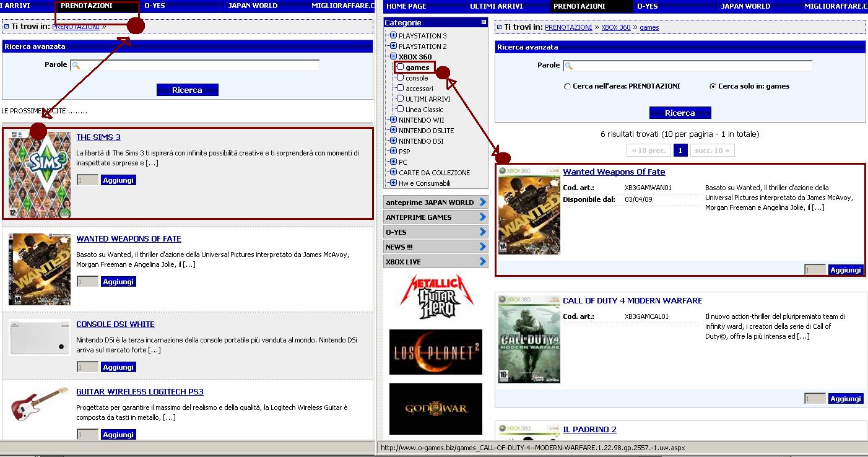
Task: Click the Ricerca button in the right page
Action: pyautogui.click(x=680, y=113)
